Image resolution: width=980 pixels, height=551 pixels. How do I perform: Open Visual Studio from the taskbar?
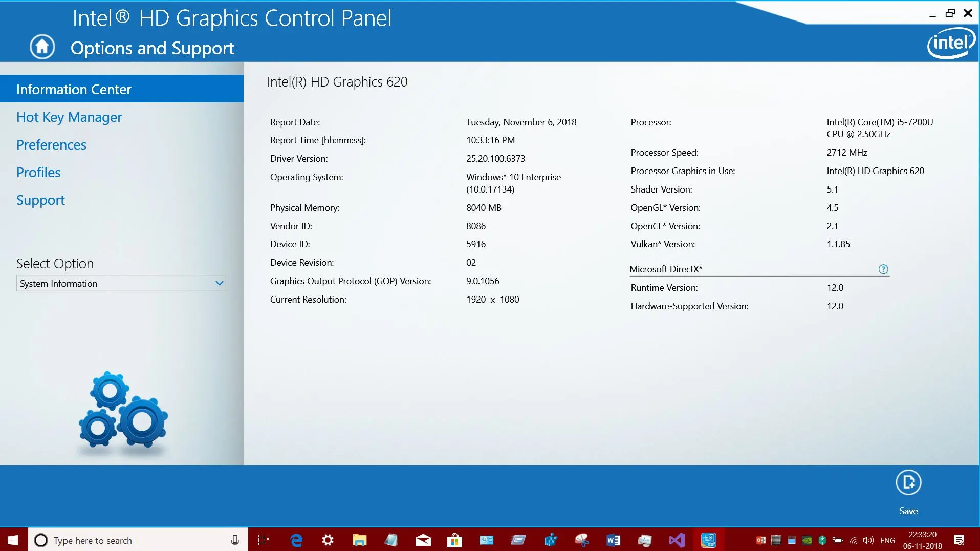[x=677, y=540]
